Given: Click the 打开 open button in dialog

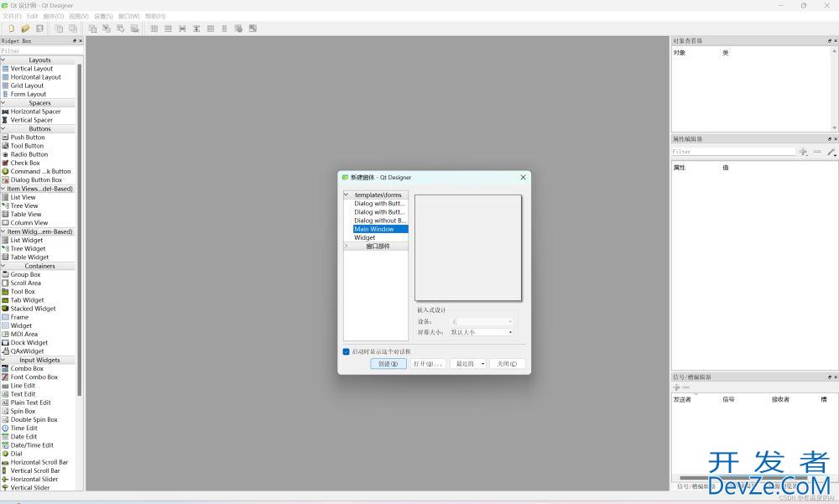Looking at the screenshot, I should [428, 364].
